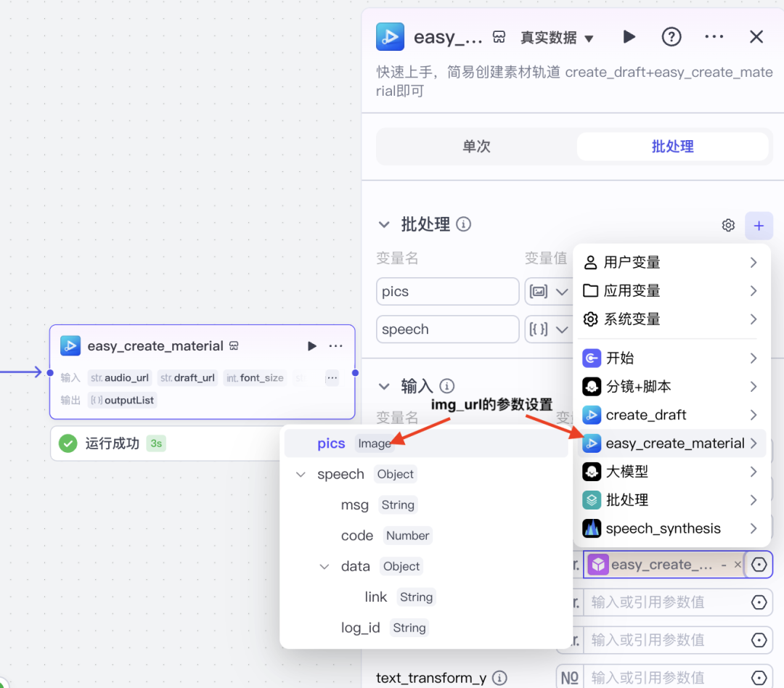Open the 应用变量 submenu
Screen dimensions: 784x688
(671, 291)
